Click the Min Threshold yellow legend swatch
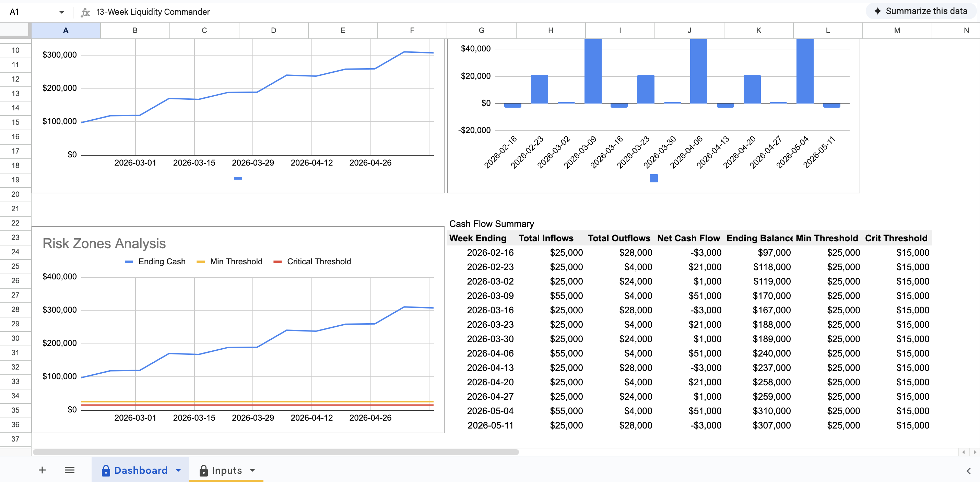 pyautogui.click(x=200, y=262)
